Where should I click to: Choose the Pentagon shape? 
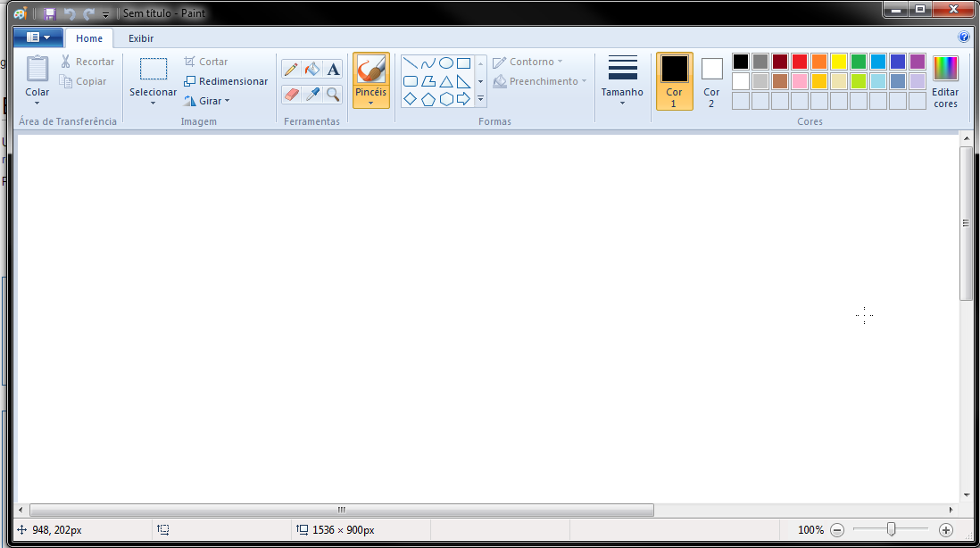[x=428, y=99]
